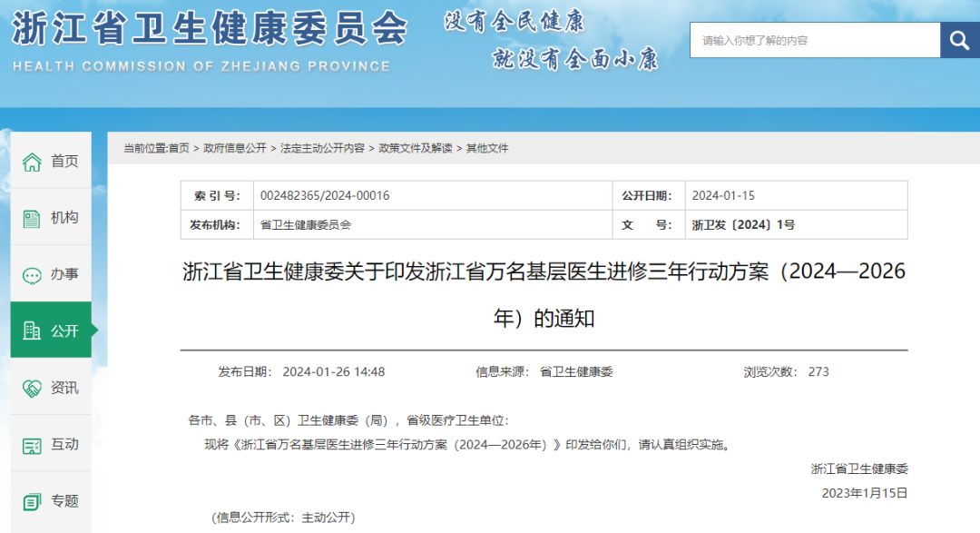Click publish time 2024-01-26 14:48
Viewport: 980px width, 533px height.
(x=334, y=371)
